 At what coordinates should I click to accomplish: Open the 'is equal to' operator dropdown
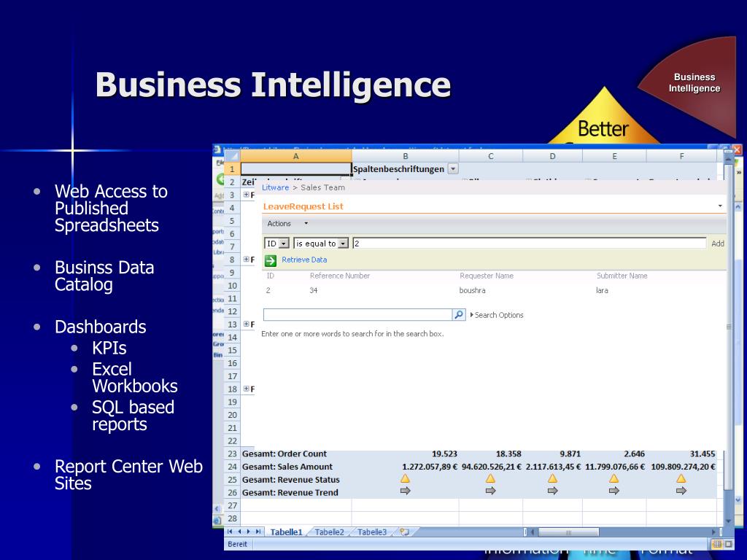pyautogui.click(x=343, y=244)
